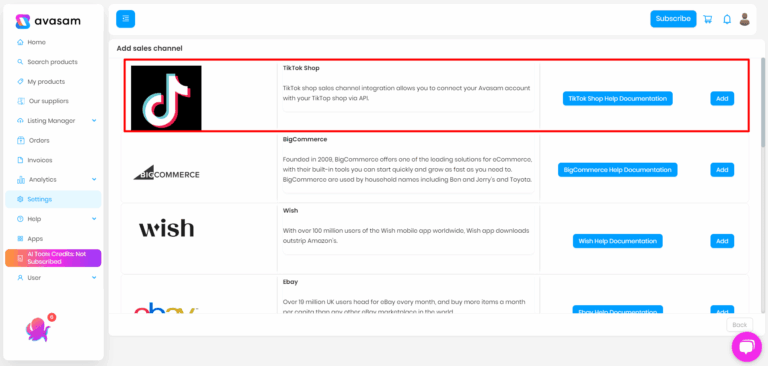The height and width of the screenshot is (366, 768).
Task: Click the Add sales channel heading
Action: click(x=149, y=49)
